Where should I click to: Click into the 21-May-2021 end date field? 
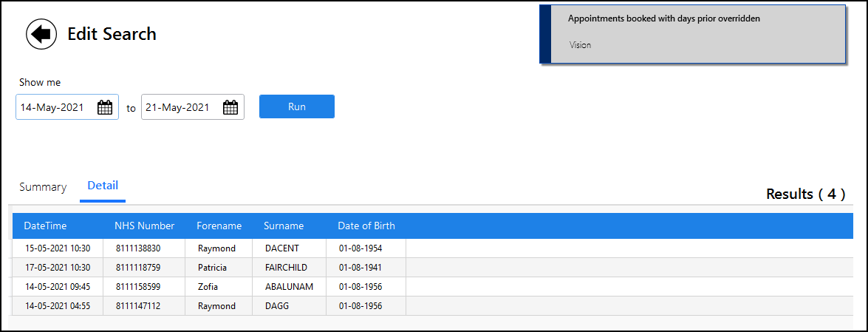[x=181, y=107]
